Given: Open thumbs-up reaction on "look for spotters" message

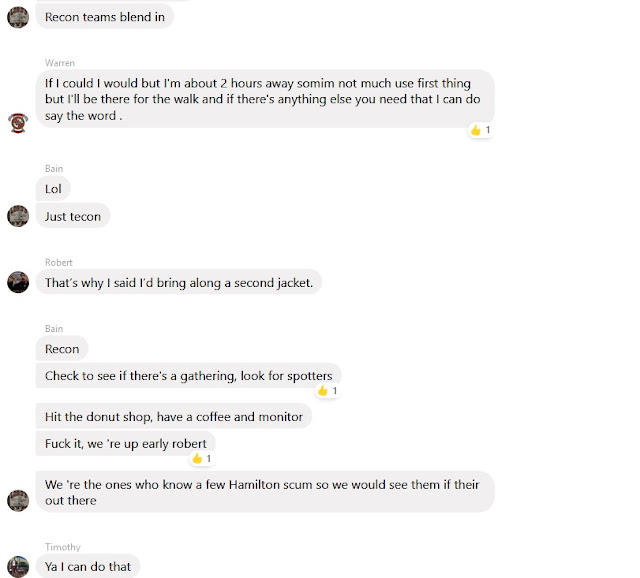Looking at the screenshot, I should (327, 391).
